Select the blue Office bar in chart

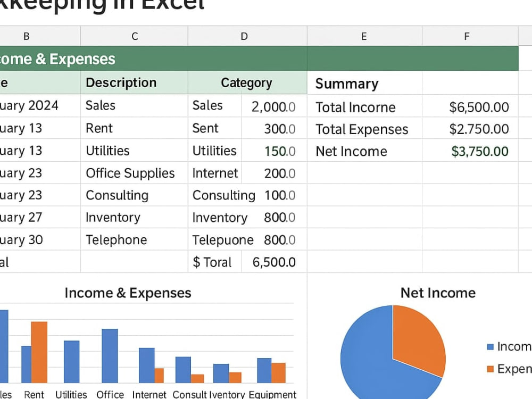110,355
